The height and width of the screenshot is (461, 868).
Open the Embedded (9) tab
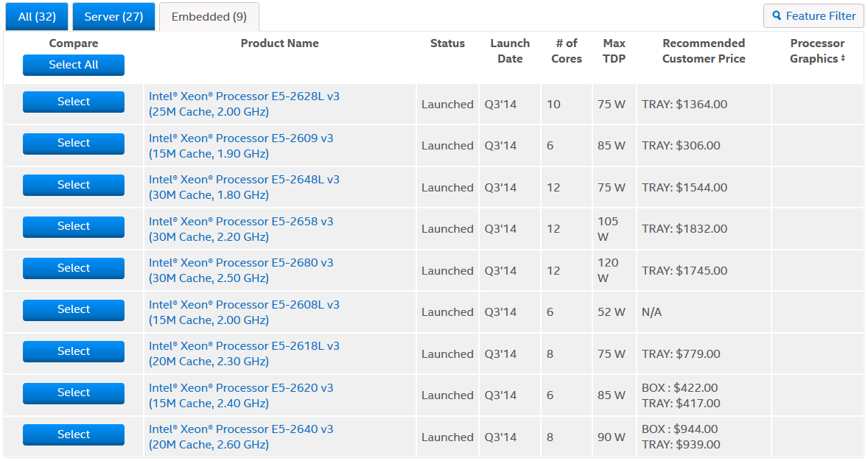tap(209, 16)
